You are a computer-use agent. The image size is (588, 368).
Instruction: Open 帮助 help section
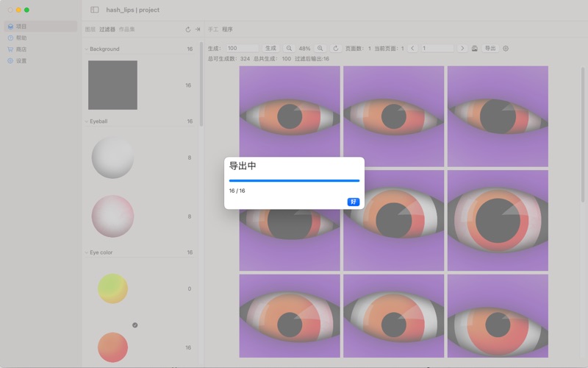(21, 38)
